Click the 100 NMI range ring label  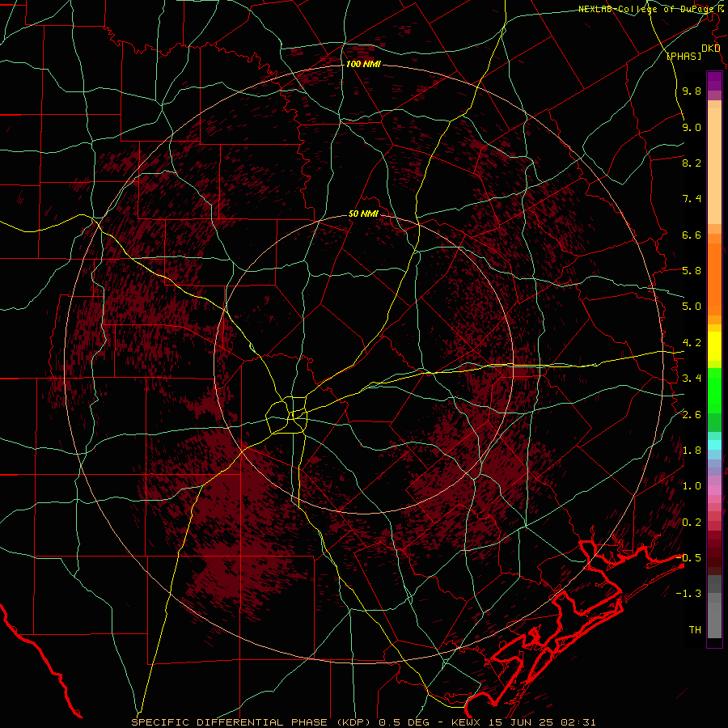pos(363,64)
